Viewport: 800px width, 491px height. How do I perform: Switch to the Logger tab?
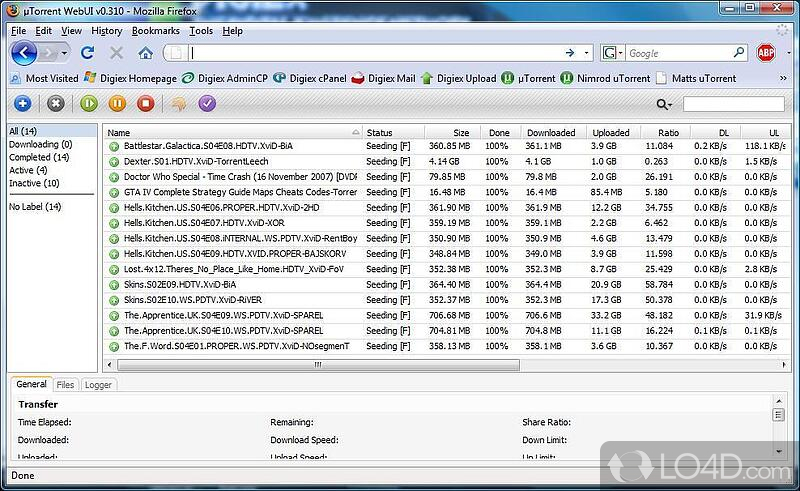click(x=98, y=384)
